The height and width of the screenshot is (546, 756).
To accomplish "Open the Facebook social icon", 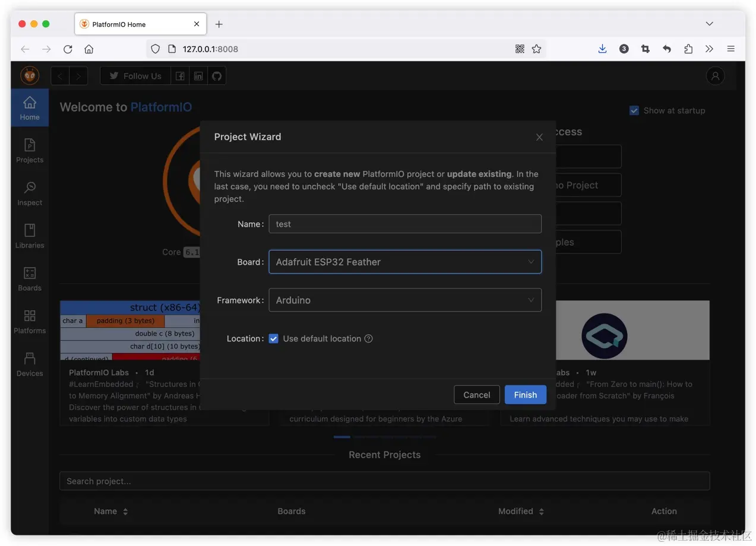I will (x=180, y=76).
